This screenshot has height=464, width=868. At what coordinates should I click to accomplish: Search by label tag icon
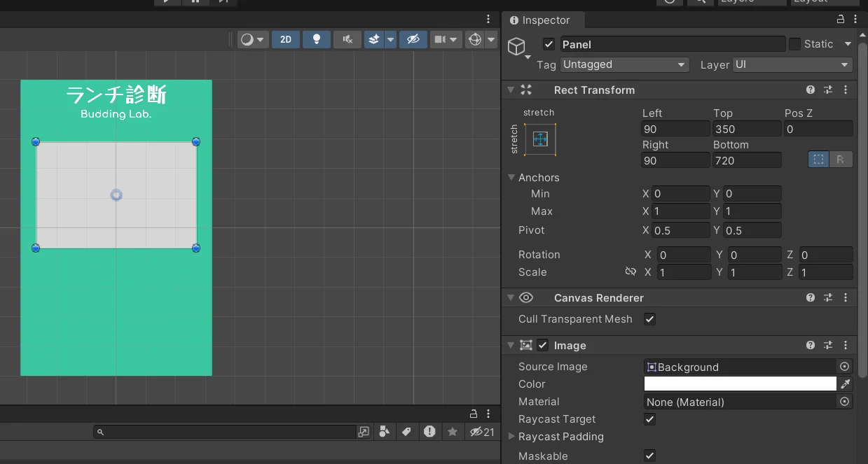tap(406, 432)
